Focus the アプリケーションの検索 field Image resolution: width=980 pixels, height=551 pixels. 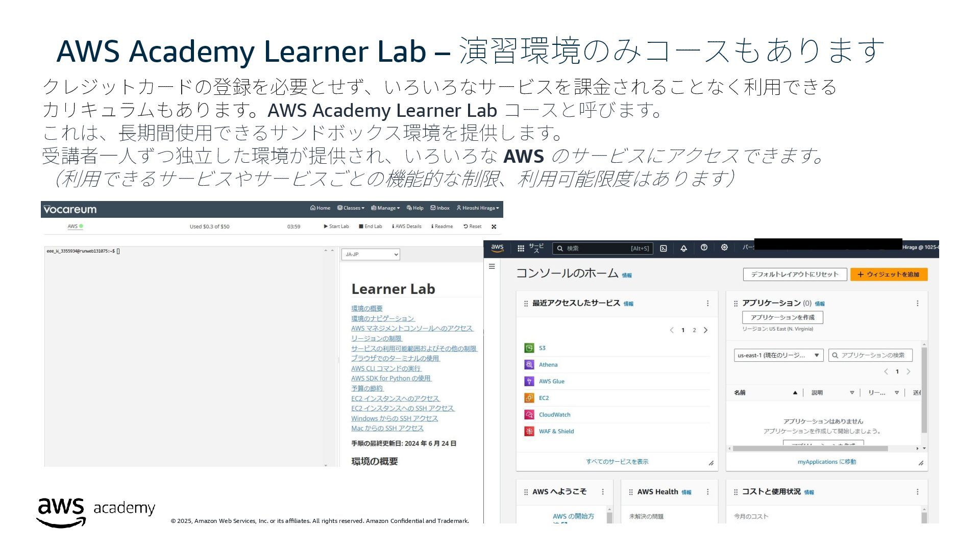[870, 355]
